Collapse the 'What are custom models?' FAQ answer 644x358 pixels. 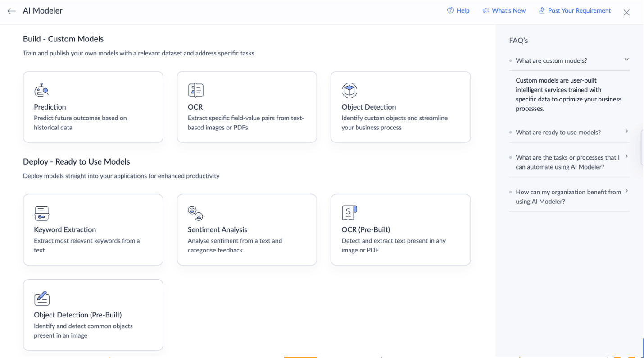[x=626, y=59]
